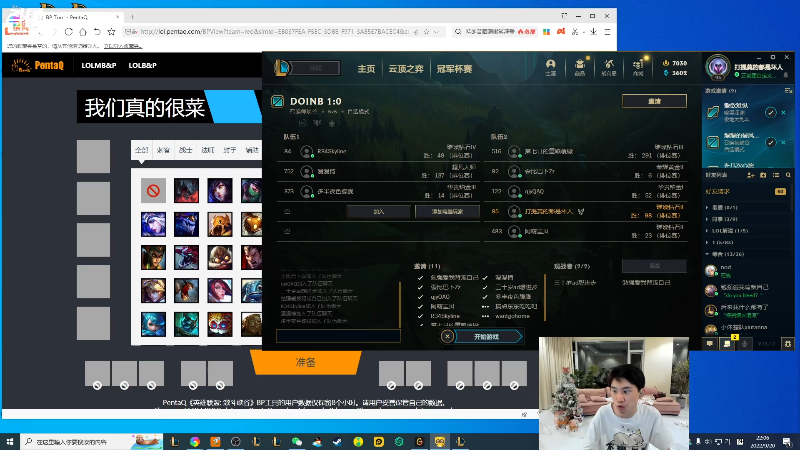Collapse the expanded group (13/36)
The image size is (800, 450).
pos(746,254)
